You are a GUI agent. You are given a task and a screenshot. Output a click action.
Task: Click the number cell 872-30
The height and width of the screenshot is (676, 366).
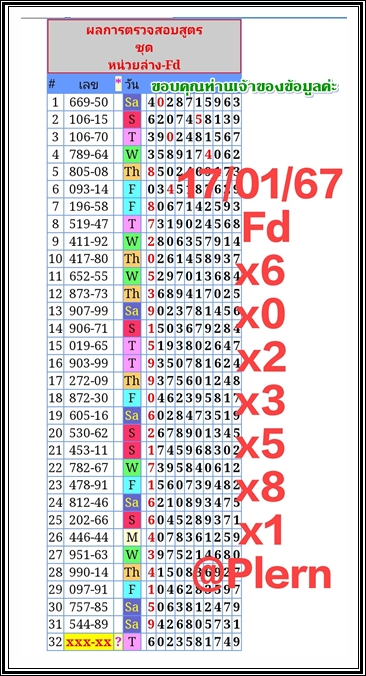point(89,398)
